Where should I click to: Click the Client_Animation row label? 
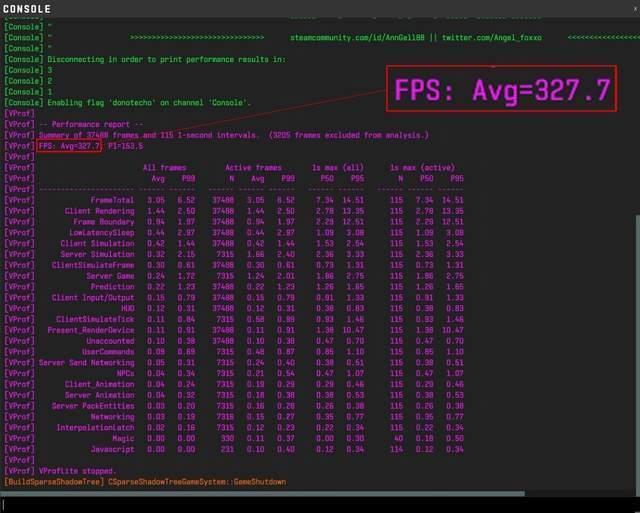click(x=99, y=384)
